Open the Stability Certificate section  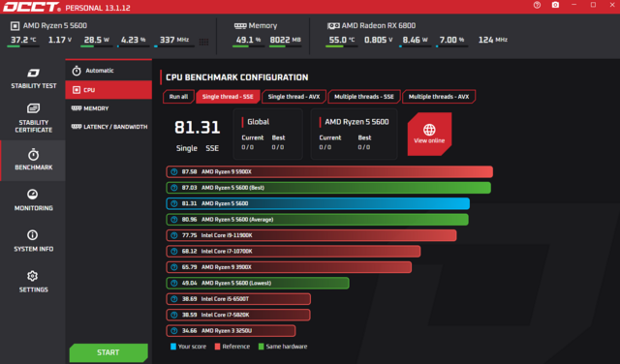[33, 118]
